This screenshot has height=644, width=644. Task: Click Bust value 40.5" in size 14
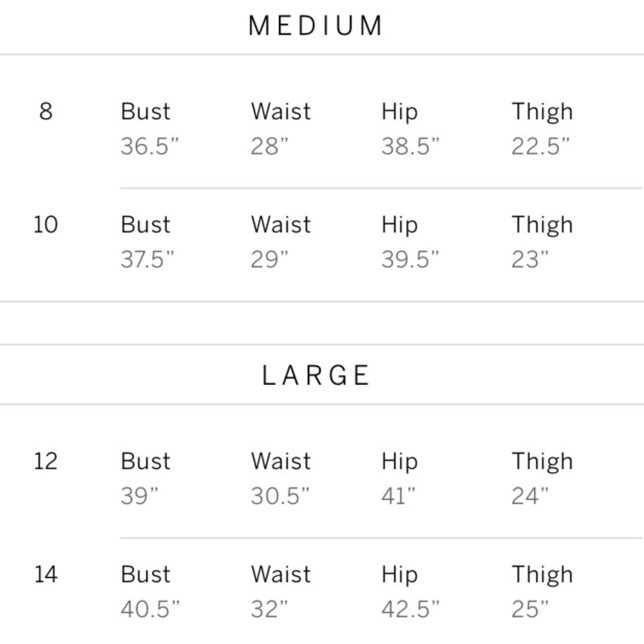150,609
